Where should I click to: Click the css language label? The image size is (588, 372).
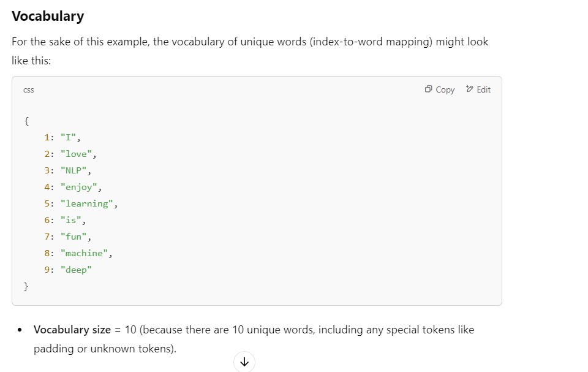(29, 90)
